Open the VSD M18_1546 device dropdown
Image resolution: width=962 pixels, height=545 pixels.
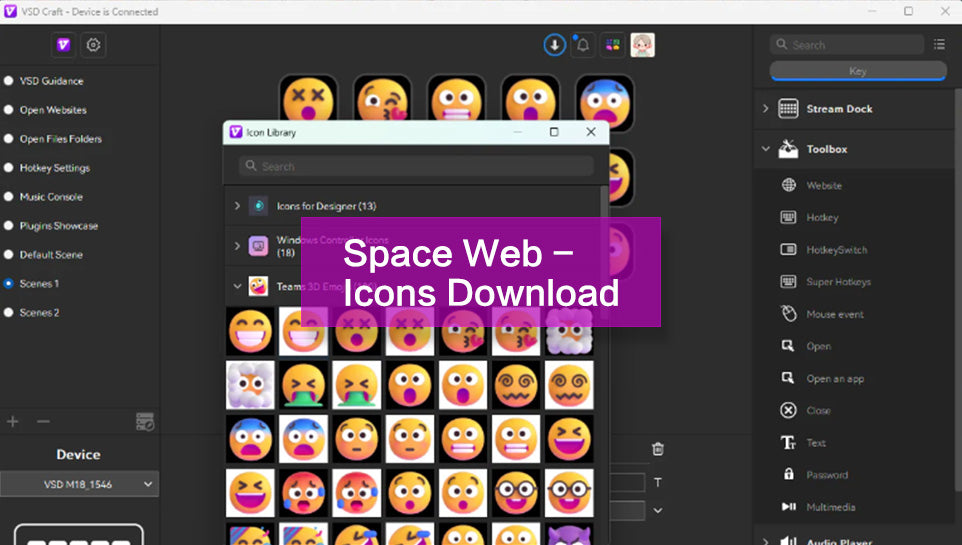point(79,484)
